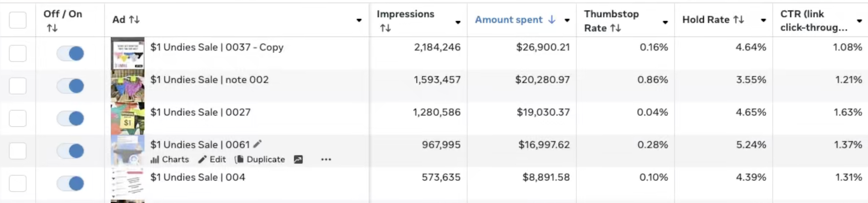This screenshot has height=203, width=868.
Task: Select the checkbox for the 0027 ad
Action: point(18,118)
